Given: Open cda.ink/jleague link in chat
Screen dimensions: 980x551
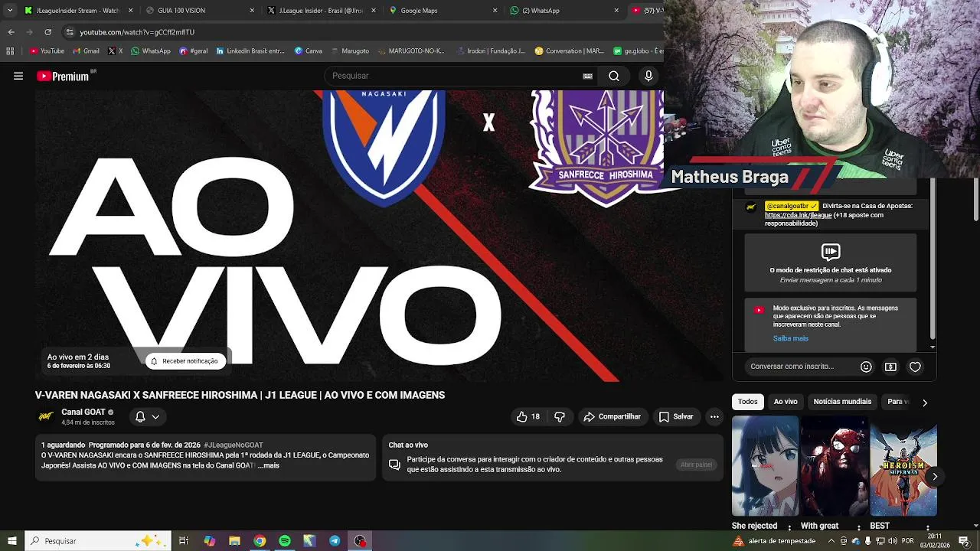Looking at the screenshot, I should (798, 215).
